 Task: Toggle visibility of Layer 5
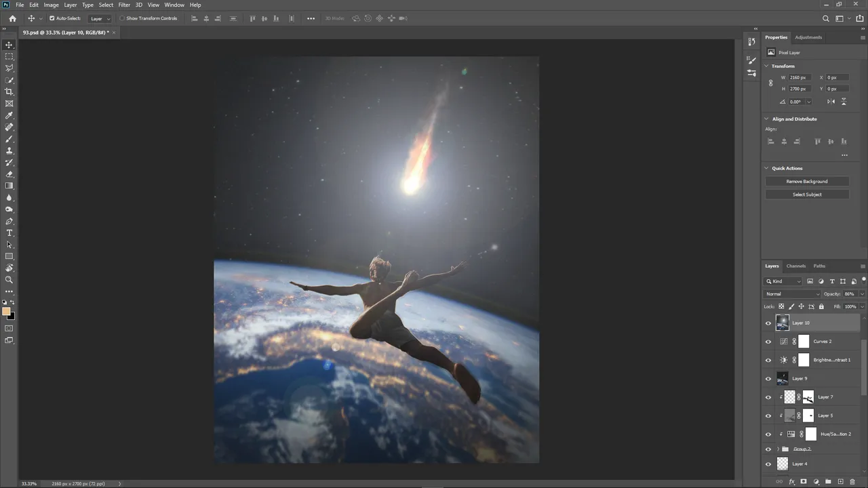(768, 415)
